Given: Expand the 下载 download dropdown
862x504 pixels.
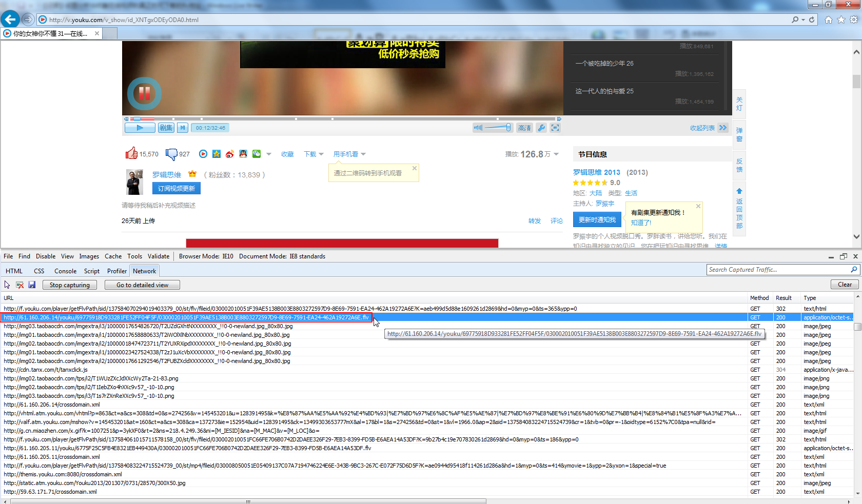Looking at the screenshot, I should tap(314, 154).
